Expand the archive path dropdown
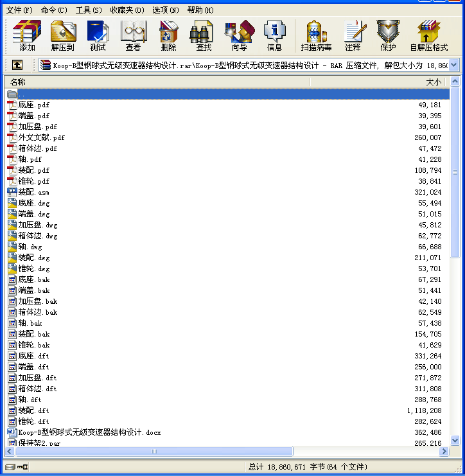This screenshot has height=476, width=465. point(454,65)
